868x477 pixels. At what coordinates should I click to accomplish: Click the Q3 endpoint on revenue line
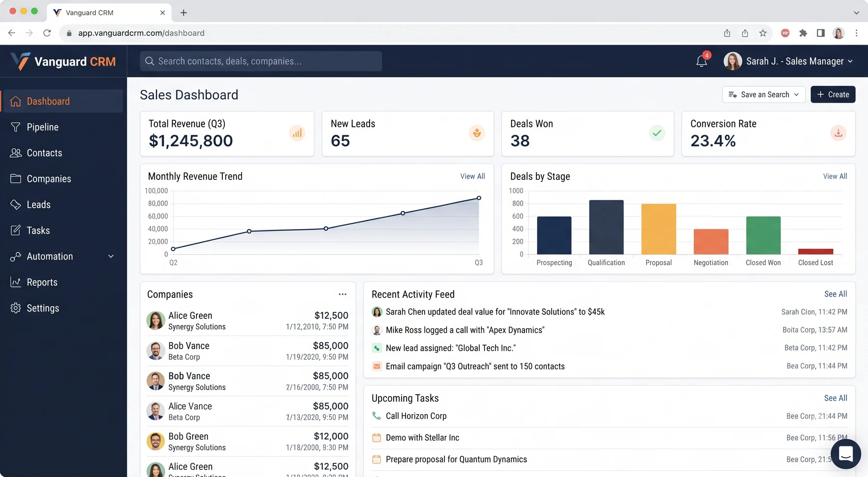coord(479,198)
